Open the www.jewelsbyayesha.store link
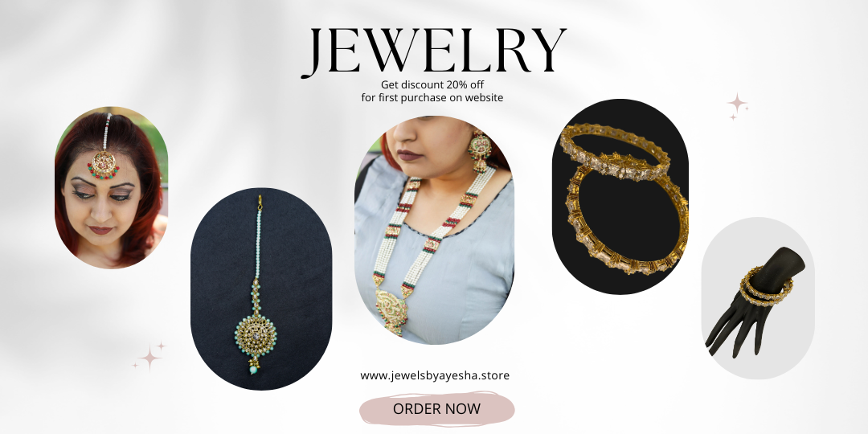The width and height of the screenshot is (868, 434). tap(435, 375)
